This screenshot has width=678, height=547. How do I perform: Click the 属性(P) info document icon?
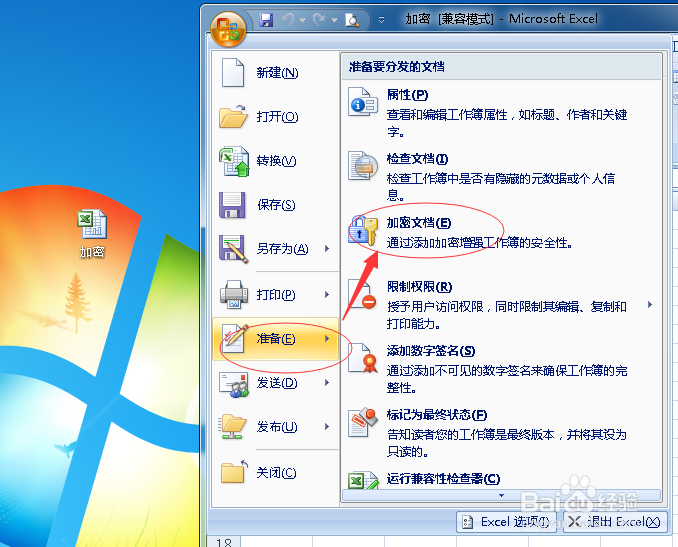click(x=363, y=102)
